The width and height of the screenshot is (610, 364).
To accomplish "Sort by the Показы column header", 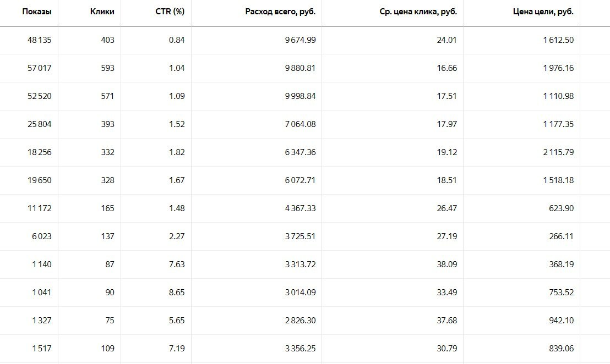I will click(37, 12).
